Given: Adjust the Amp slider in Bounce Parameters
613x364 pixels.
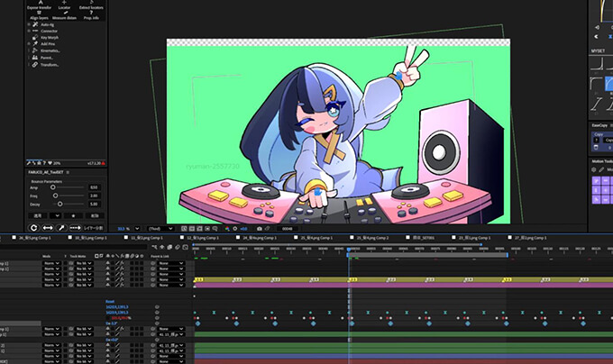Looking at the screenshot, I should (x=54, y=187).
